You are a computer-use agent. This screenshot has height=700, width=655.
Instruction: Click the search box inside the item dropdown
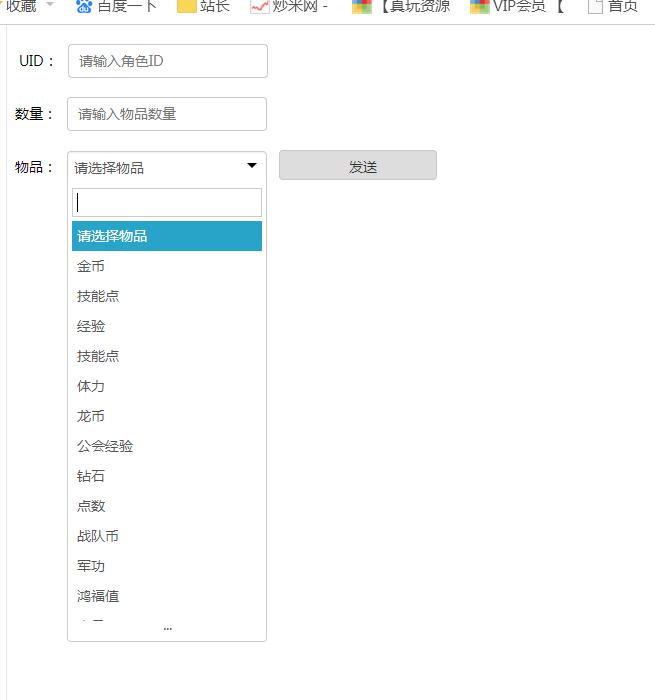coord(167,202)
